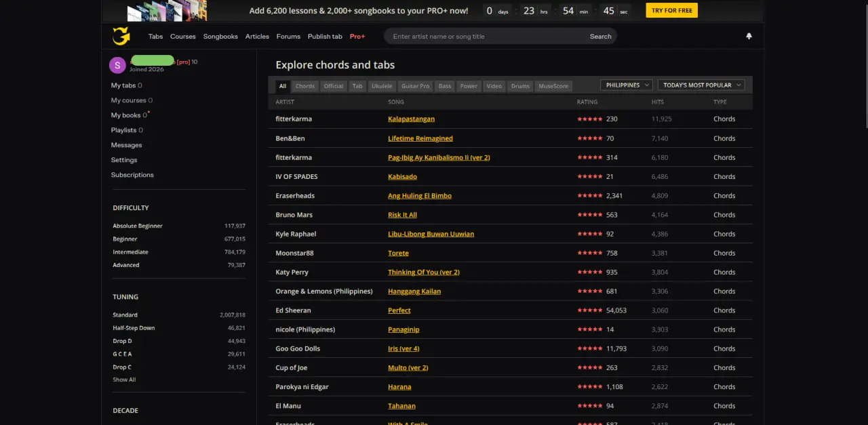Open the Kalapastangan song link
Viewport: 868px width, 425px height.
pos(411,119)
